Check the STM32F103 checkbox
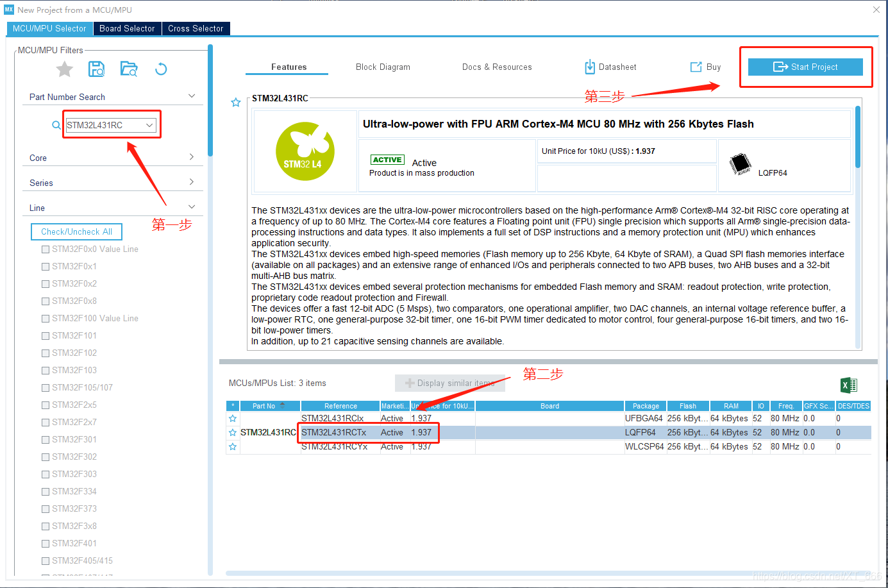The image size is (888, 588). 46,371
